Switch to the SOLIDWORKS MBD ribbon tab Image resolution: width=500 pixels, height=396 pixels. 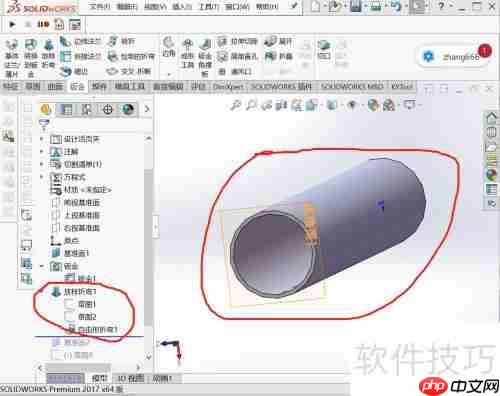click(352, 87)
